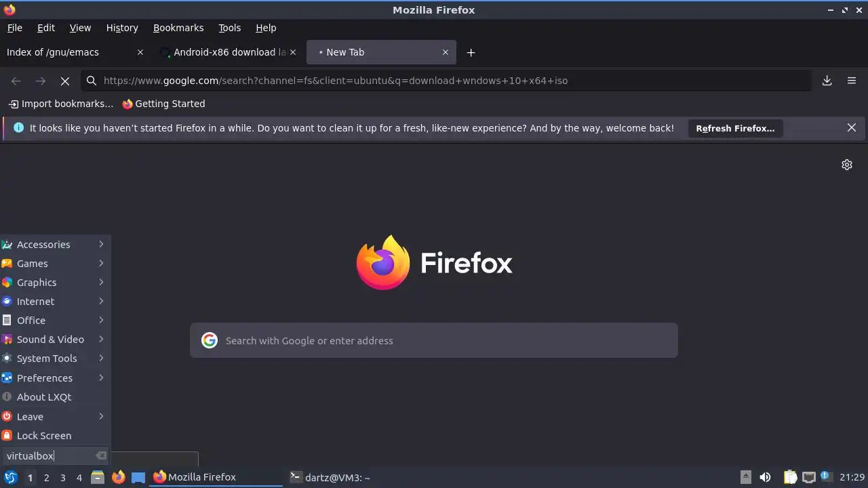The width and height of the screenshot is (868, 488).
Task: Open the File menu
Action: point(15,28)
